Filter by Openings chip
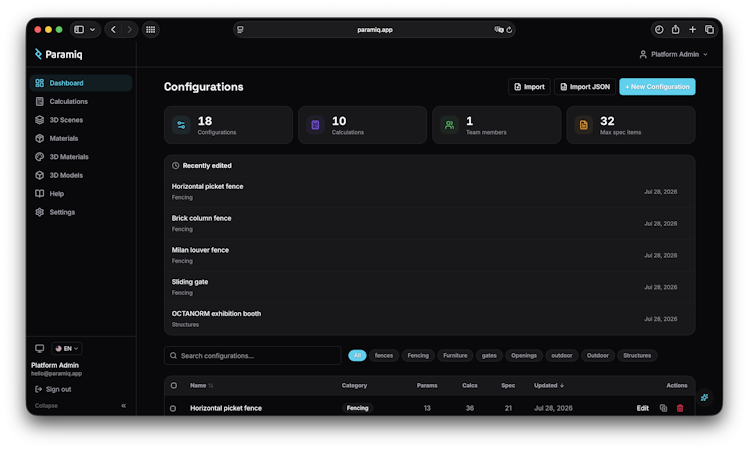749x450 pixels. [x=524, y=355]
